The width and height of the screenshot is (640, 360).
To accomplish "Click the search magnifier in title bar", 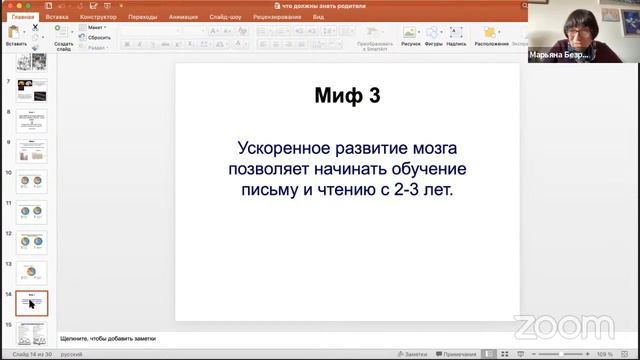I will click(524, 6).
